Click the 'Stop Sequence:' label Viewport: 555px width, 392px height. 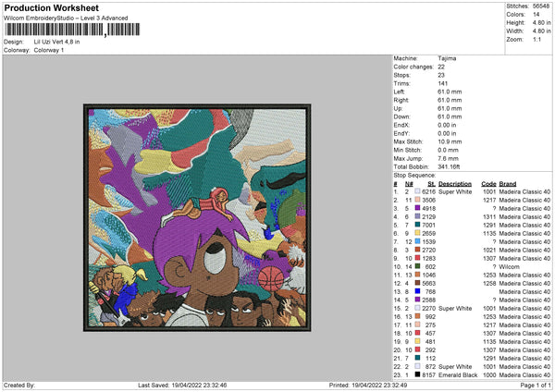pos(414,175)
